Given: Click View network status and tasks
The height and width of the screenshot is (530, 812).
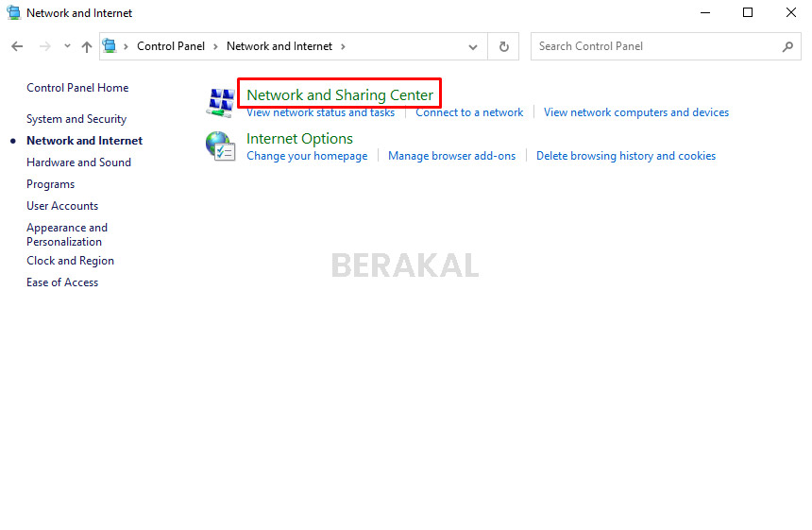Looking at the screenshot, I should (321, 112).
